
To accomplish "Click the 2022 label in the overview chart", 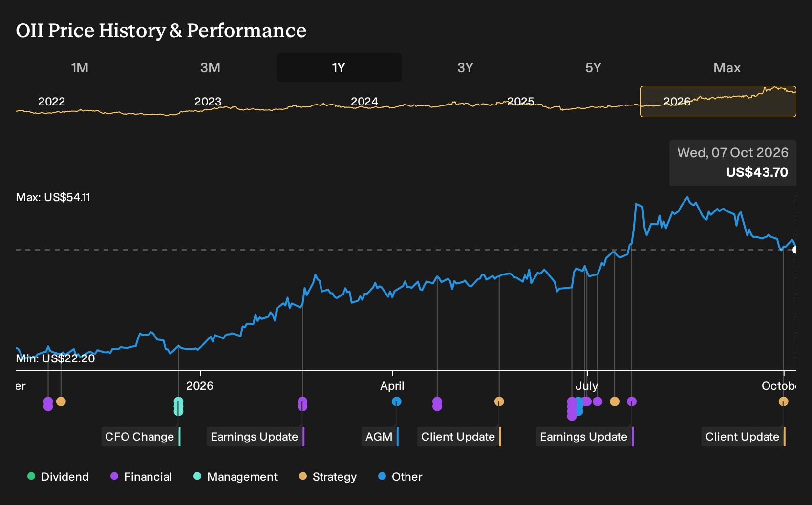I will click(51, 102).
